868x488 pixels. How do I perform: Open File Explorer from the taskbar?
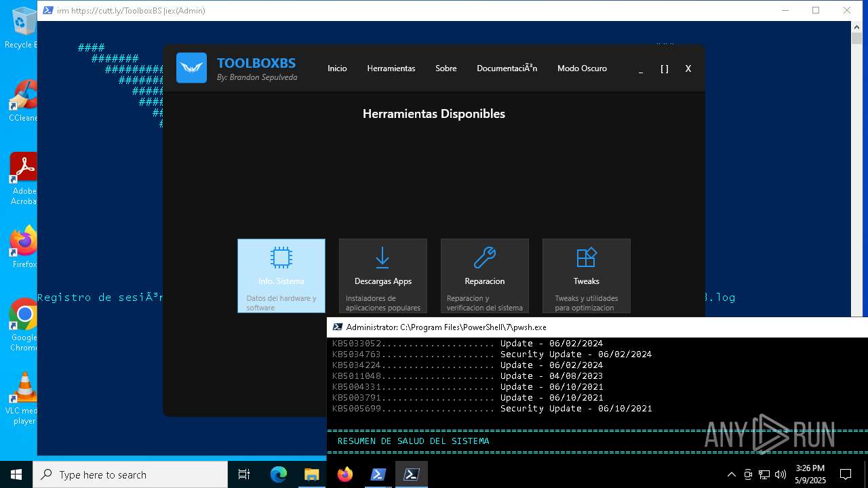311,474
